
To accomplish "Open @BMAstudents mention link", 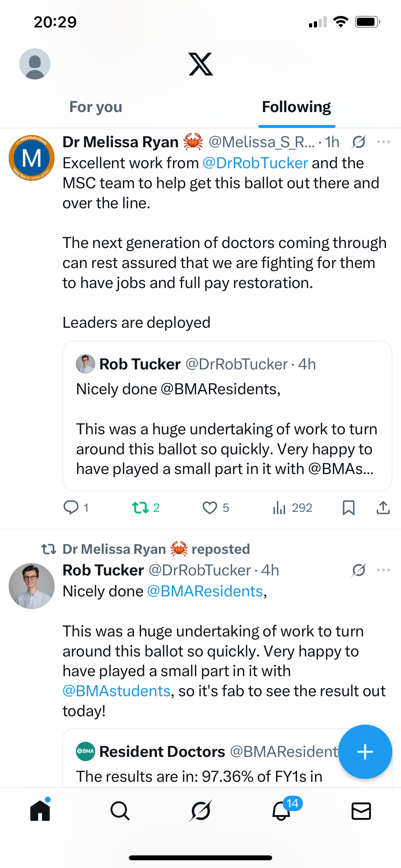I will click(x=117, y=691).
